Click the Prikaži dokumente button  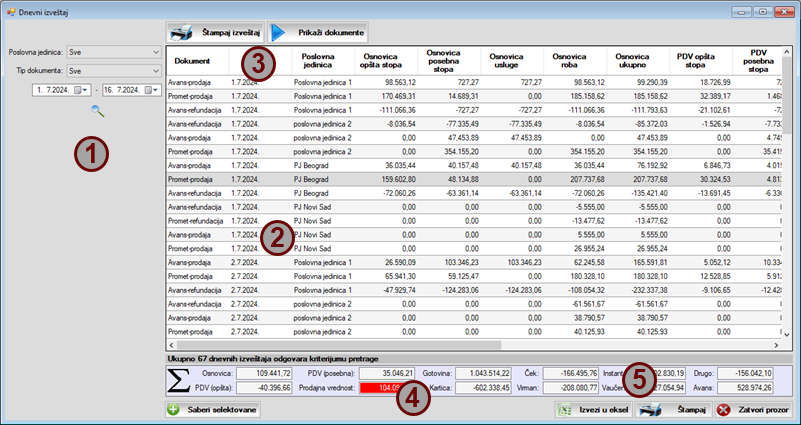click(317, 33)
